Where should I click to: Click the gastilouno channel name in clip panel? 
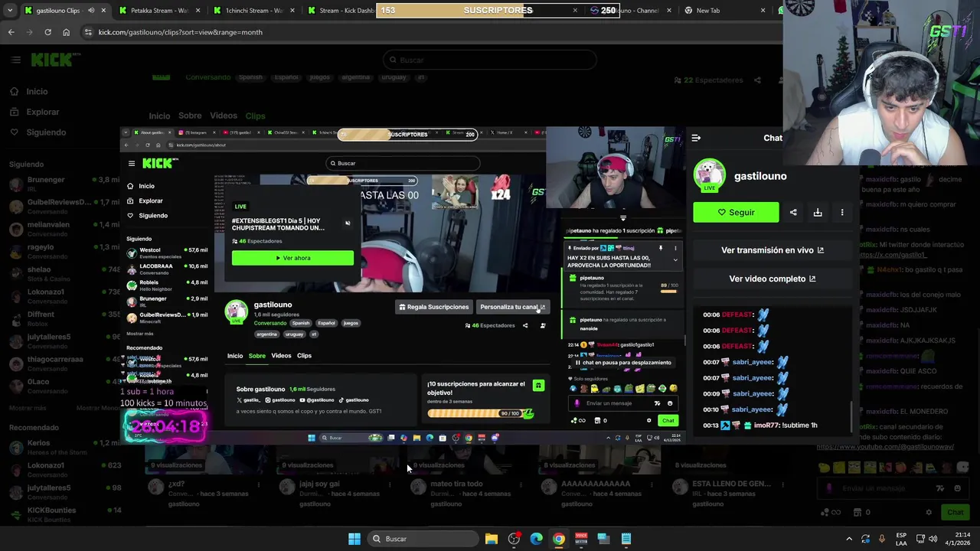click(760, 176)
